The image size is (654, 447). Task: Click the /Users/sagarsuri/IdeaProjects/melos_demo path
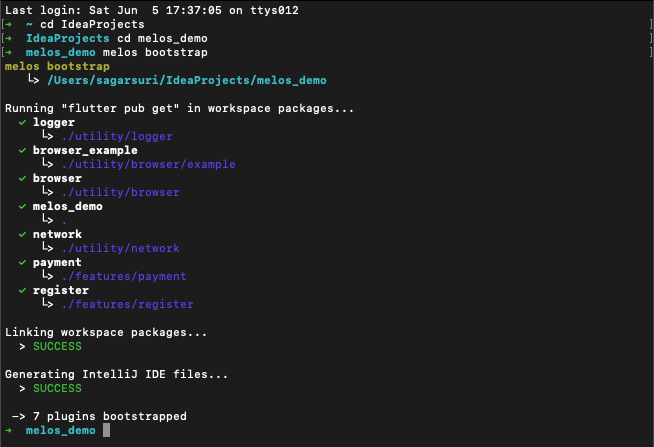tap(187, 80)
